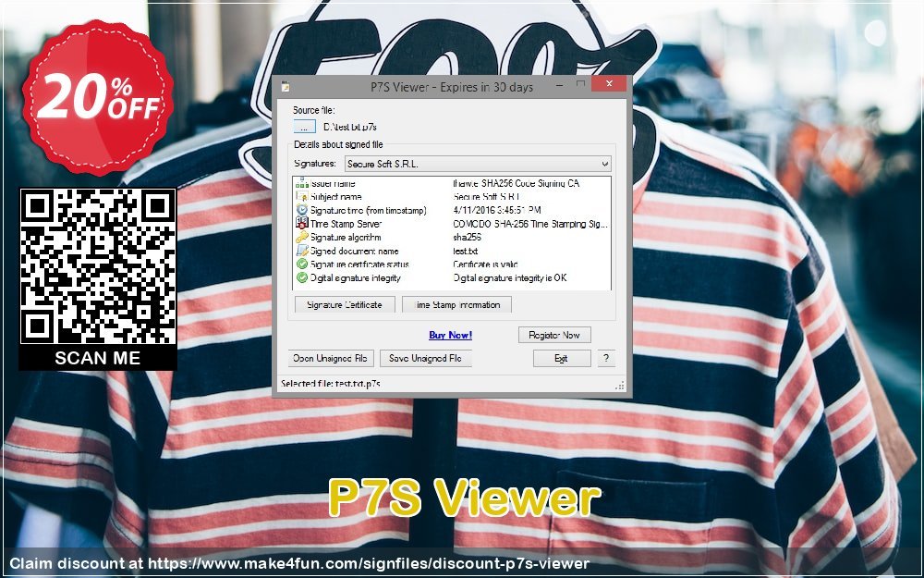This screenshot has width=924, height=578.
Task: Open Time Stamp Information
Action: point(456,305)
